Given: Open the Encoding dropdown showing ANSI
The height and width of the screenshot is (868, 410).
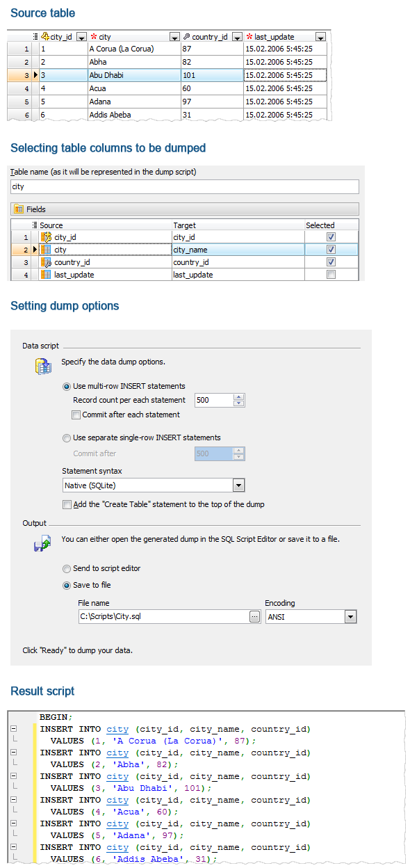Looking at the screenshot, I should [350, 616].
